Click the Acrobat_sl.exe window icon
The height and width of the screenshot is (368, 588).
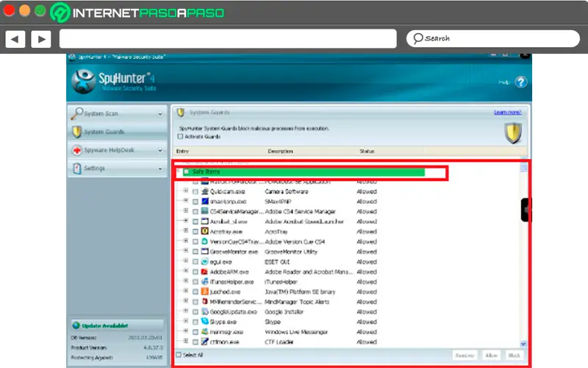click(x=205, y=222)
